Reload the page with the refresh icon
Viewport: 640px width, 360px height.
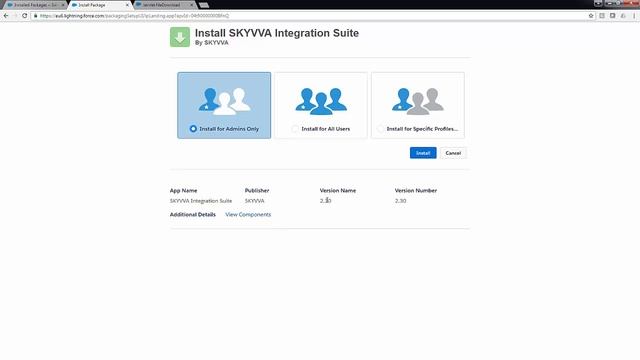(24, 16)
